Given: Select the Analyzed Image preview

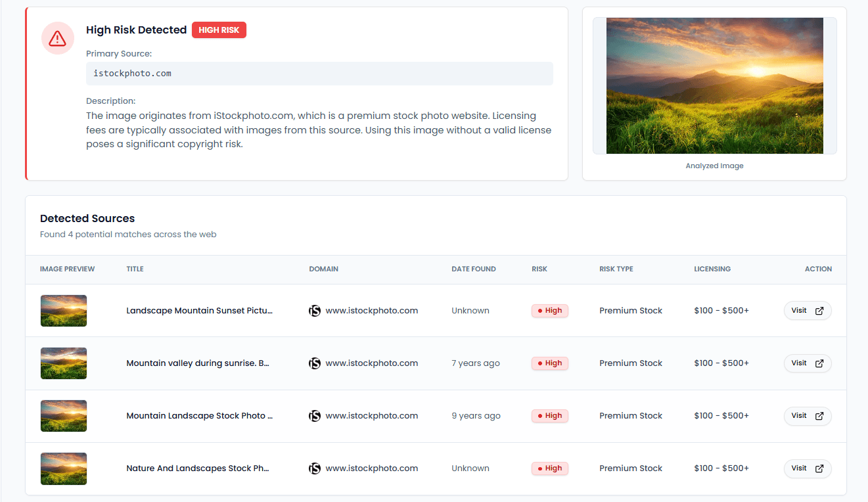Looking at the screenshot, I should pyautogui.click(x=714, y=85).
